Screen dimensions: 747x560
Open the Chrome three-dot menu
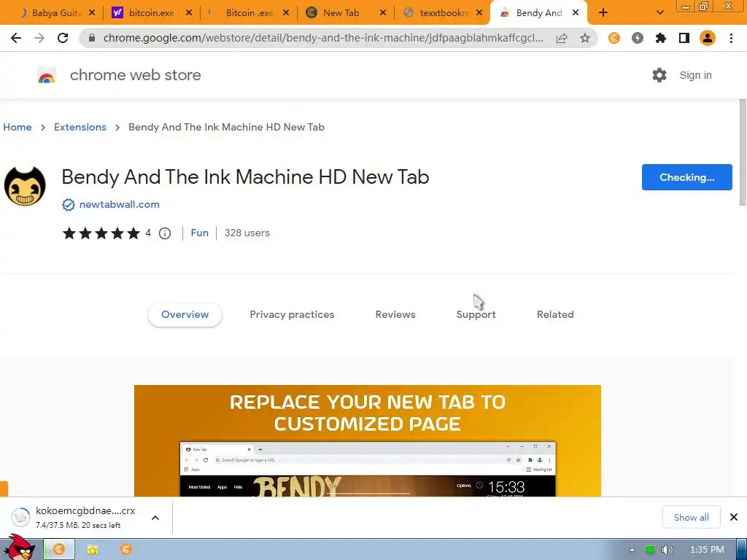coord(731,38)
